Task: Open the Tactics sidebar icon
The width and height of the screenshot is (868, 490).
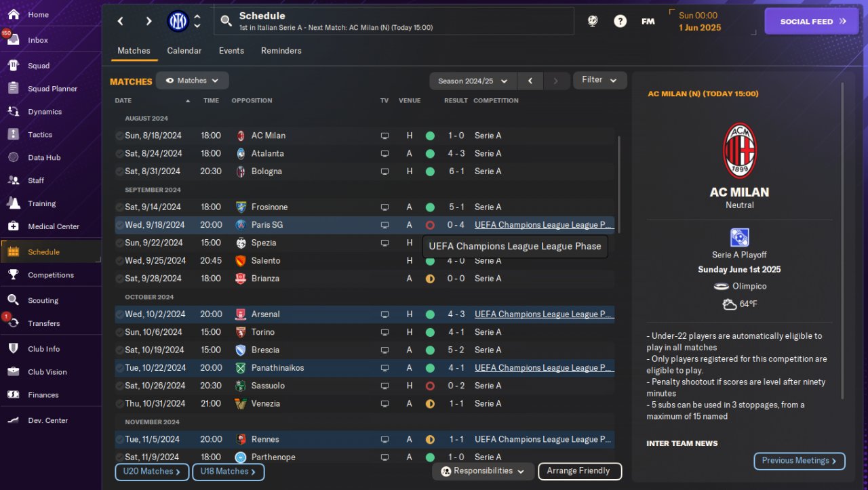Action: [x=13, y=134]
